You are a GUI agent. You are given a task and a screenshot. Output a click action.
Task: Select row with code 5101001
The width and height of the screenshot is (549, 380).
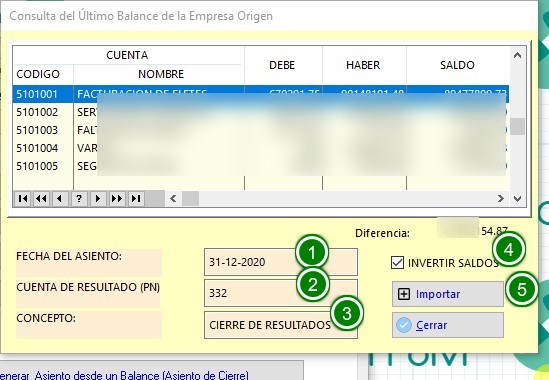(x=260, y=94)
